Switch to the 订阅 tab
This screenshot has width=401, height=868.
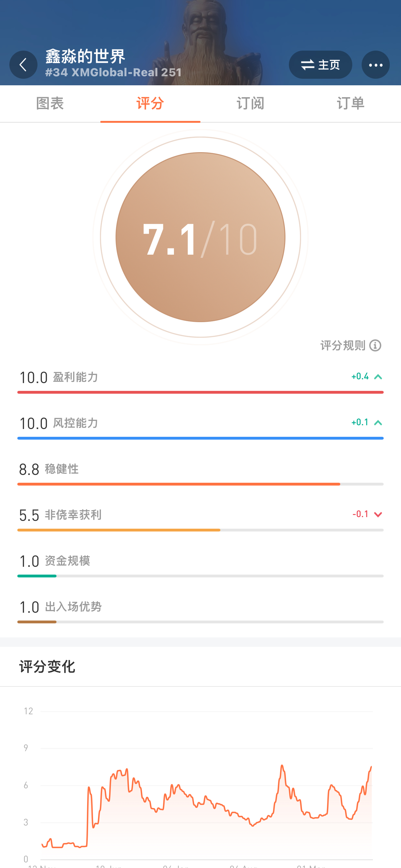(250, 103)
